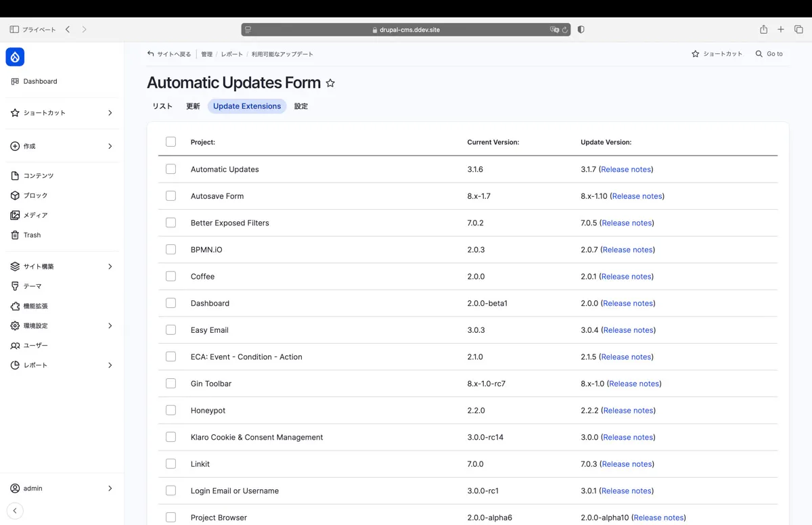Open Release notes for Automatic Updates 3.1.7
812x525 pixels.
coord(626,169)
